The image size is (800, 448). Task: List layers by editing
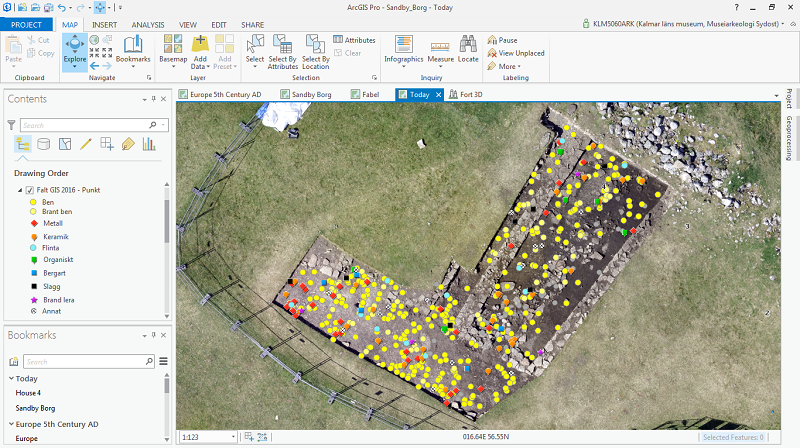tap(86, 144)
